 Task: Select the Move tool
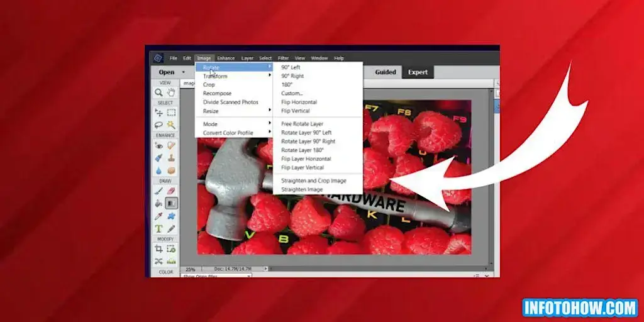point(158,113)
